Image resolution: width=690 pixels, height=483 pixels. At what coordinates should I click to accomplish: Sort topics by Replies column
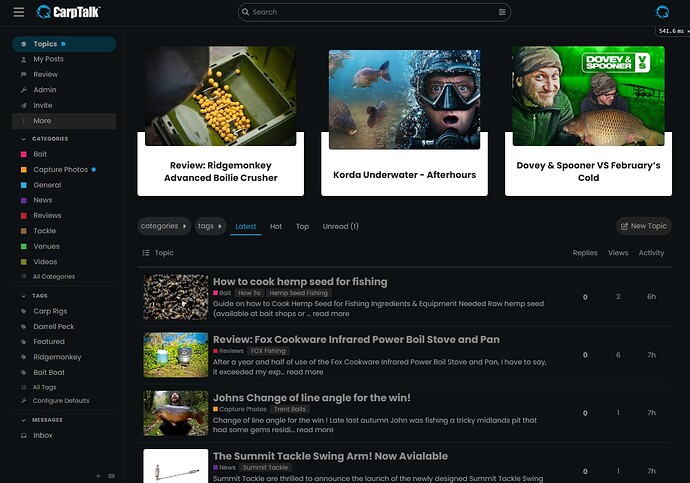[585, 253]
